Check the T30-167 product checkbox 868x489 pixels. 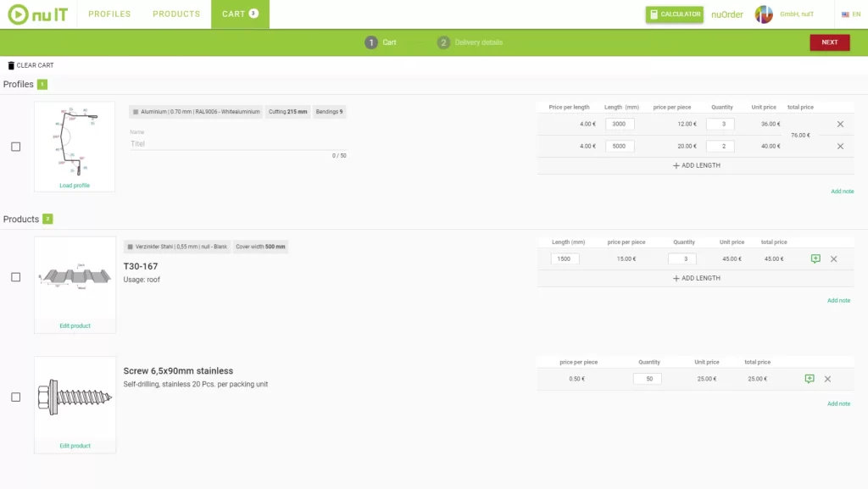click(x=15, y=277)
